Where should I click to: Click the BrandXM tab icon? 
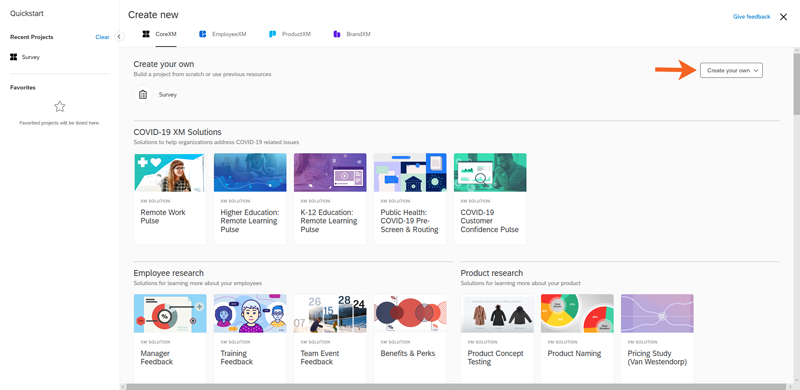click(337, 34)
